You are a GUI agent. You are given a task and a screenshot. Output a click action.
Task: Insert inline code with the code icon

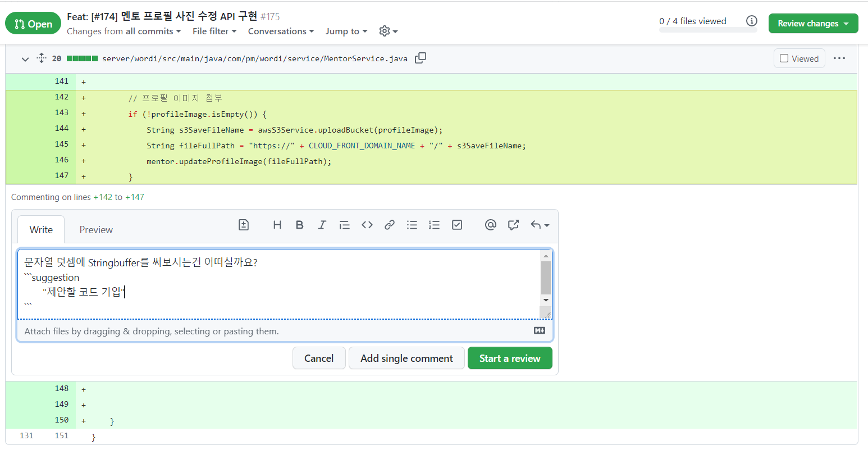(x=367, y=225)
